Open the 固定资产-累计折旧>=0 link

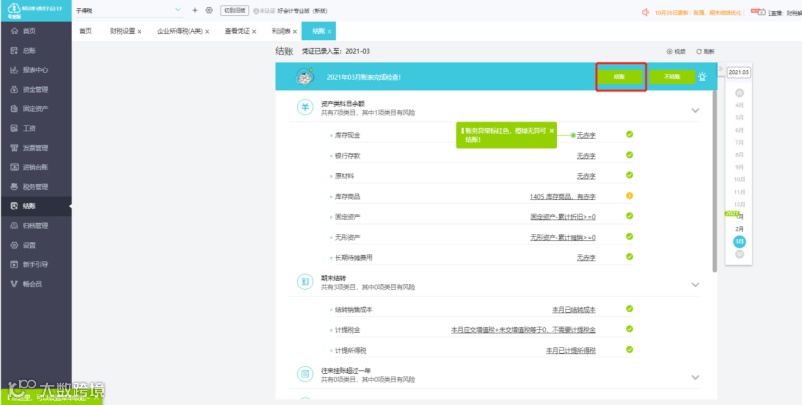click(563, 217)
